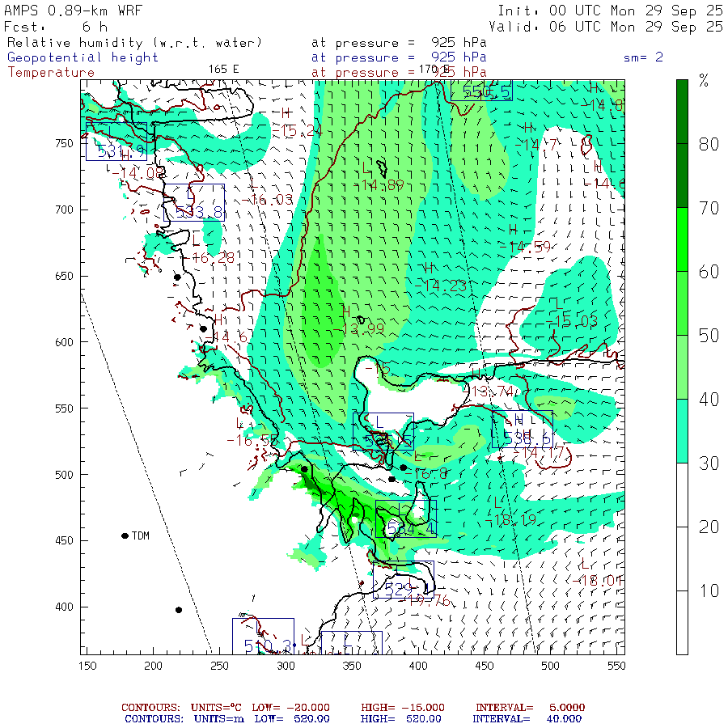Click the -15.03 temperature low label
Viewport: 728px width, 728px height.
tap(572, 321)
